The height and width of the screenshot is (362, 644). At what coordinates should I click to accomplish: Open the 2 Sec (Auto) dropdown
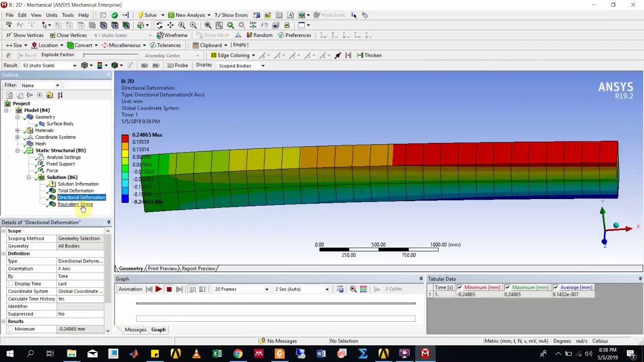302,289
